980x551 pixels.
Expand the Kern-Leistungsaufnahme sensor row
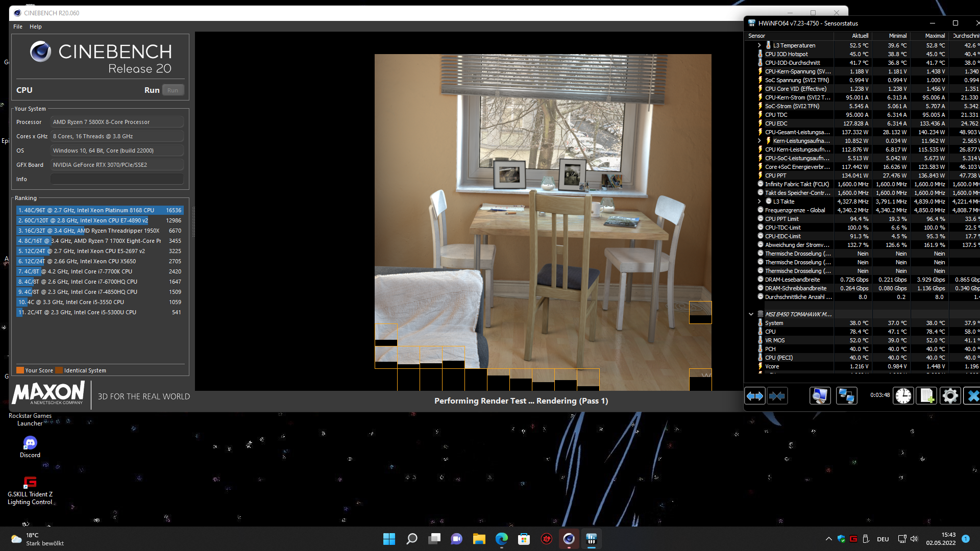[x=759, y=141]
